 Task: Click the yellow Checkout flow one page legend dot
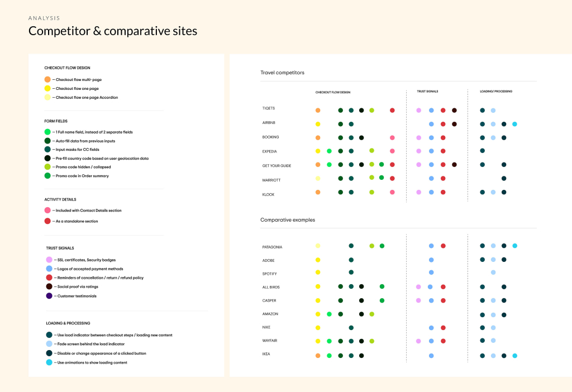[47, 88]
